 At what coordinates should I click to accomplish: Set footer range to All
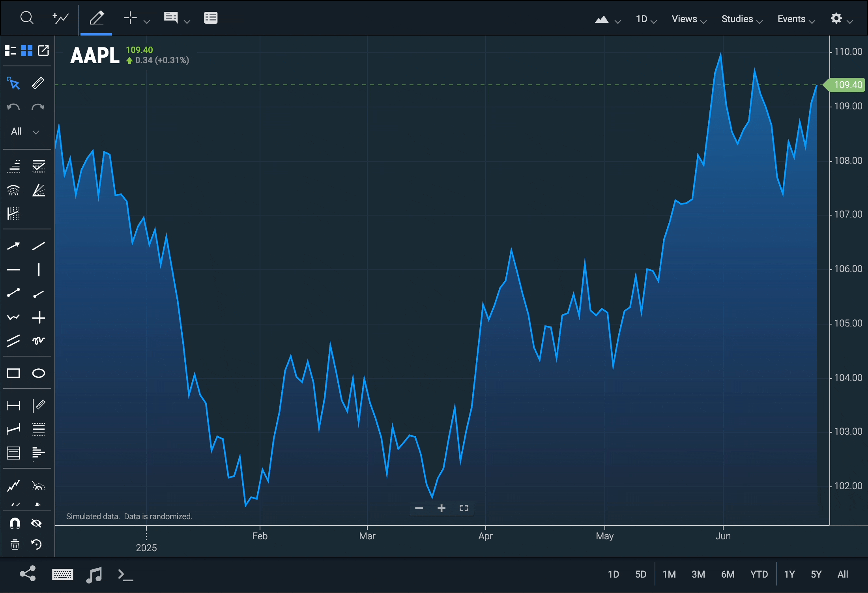point(843,574)
